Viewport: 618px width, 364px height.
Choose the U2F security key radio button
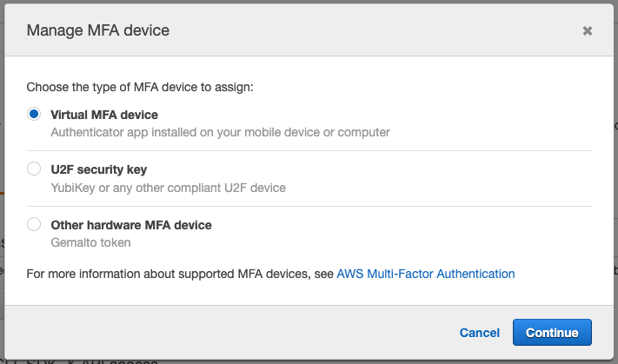34,169
